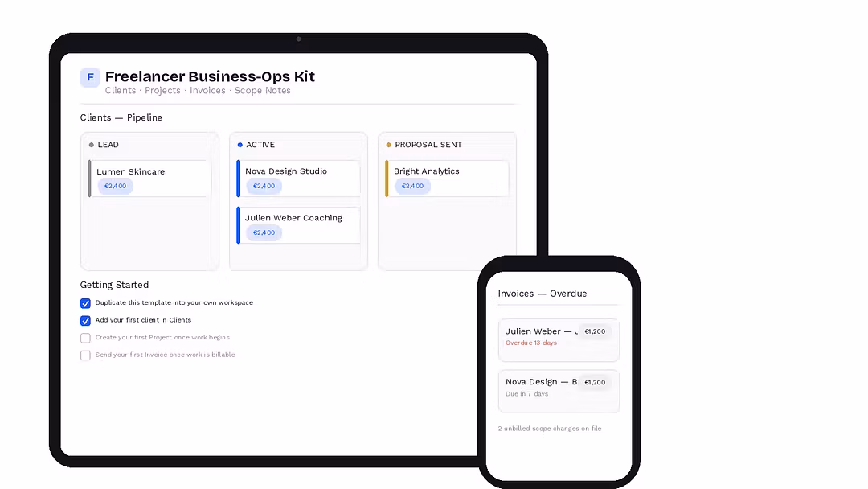Click the €2,400 tag on Nova Design Studio
Screen dimensions: 868x489
[264, 186]
